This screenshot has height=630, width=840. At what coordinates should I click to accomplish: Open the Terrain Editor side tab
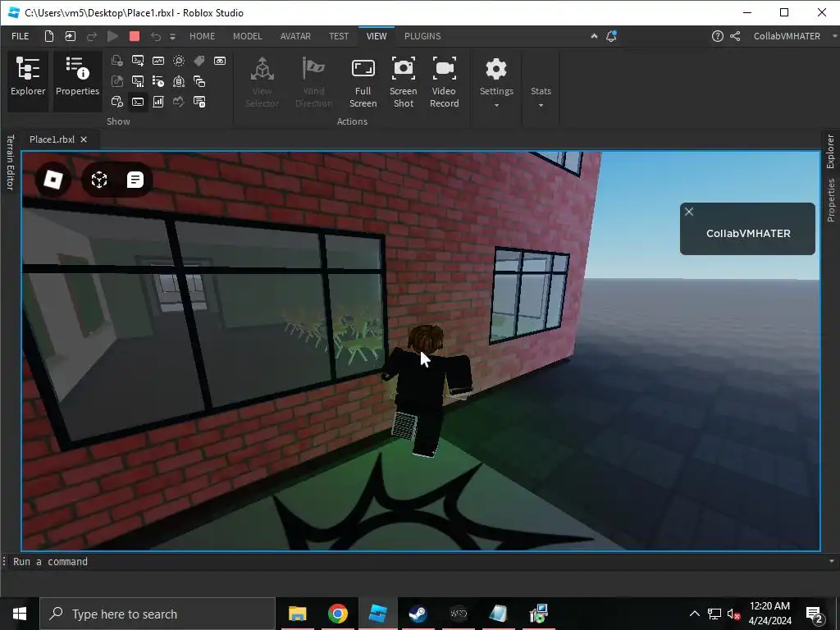(10, 162)
